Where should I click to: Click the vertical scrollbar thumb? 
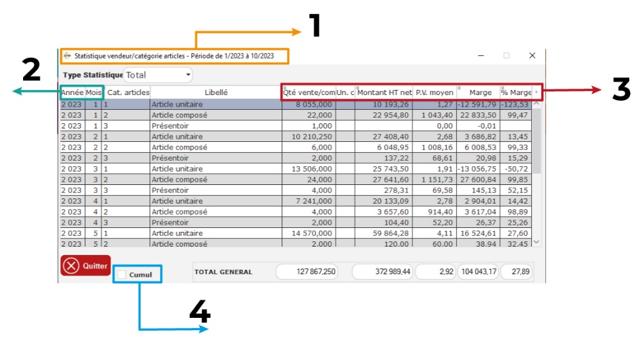536,141
